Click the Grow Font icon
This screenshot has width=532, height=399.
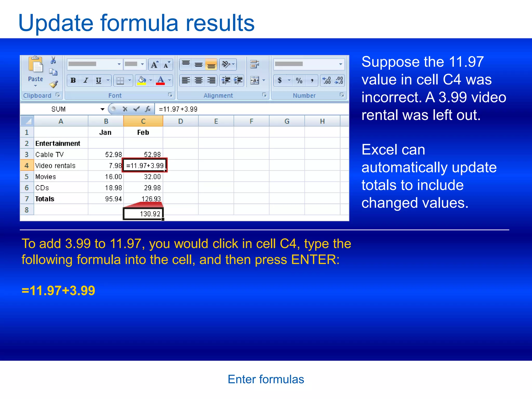[x=155, y=64]
